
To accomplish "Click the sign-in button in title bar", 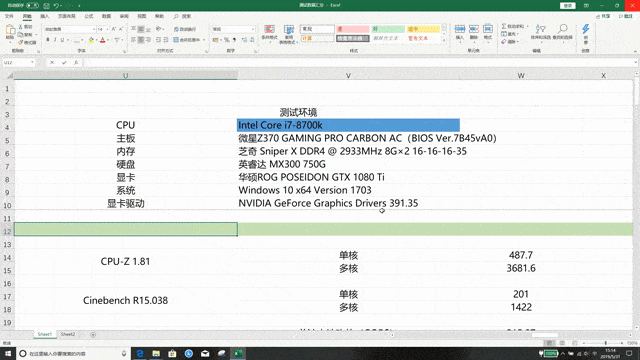I will coord(568,6).
